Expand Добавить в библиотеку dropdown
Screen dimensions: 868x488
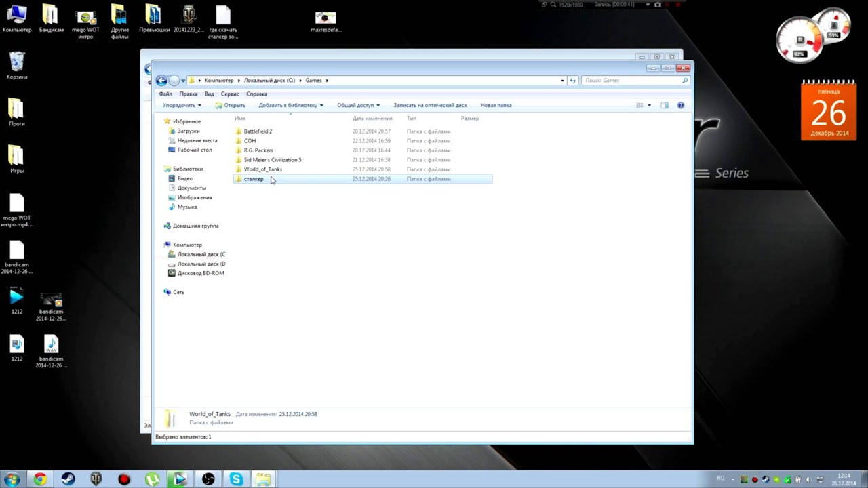coord(291,105)
